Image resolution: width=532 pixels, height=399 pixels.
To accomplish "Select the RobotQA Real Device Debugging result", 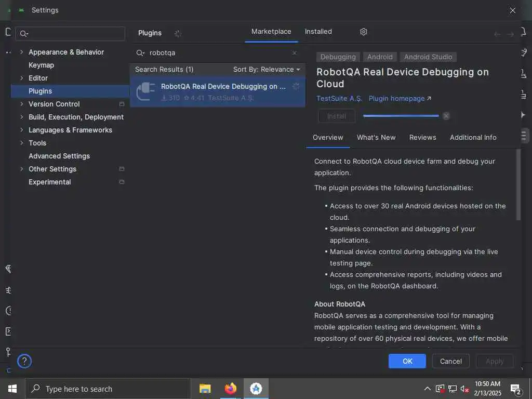I will [x=218, y=92].
